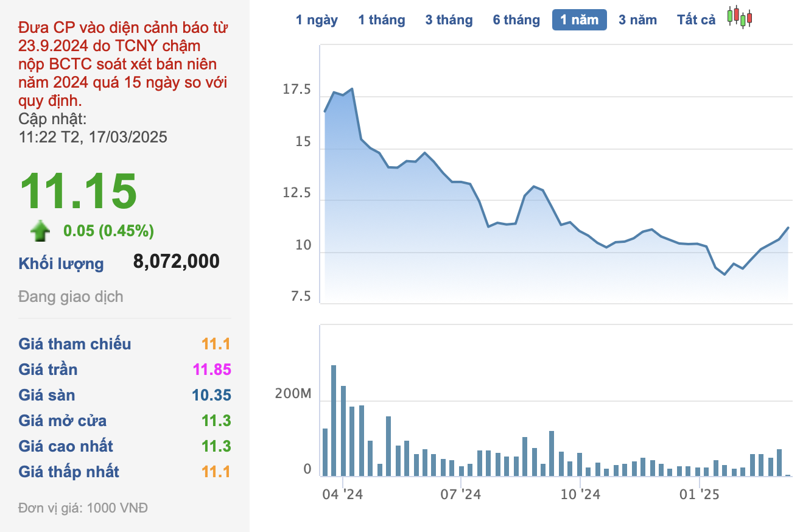Viewport: 800px width, 532px height.
Task: Click the 'Khối lượng' label
Action: tap(61, 264)
